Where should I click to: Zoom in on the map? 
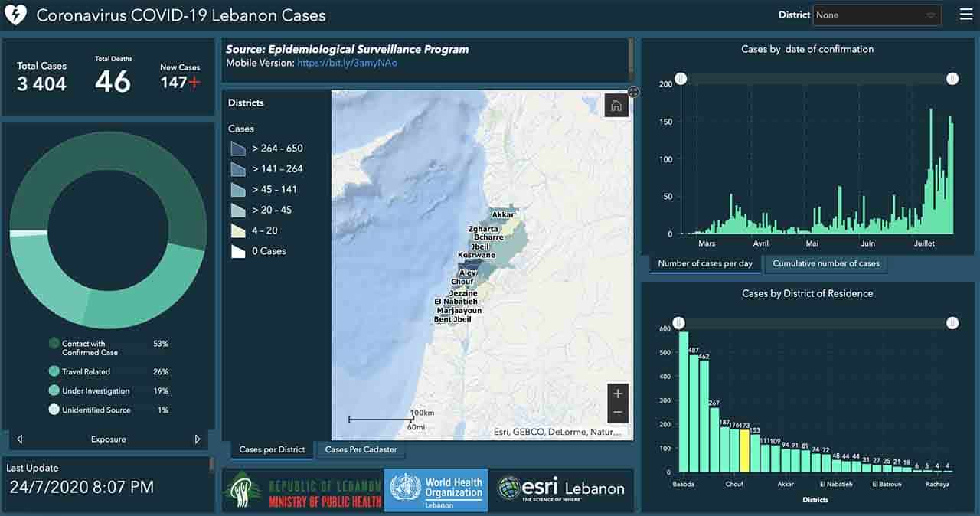click(x=618, y=394)
